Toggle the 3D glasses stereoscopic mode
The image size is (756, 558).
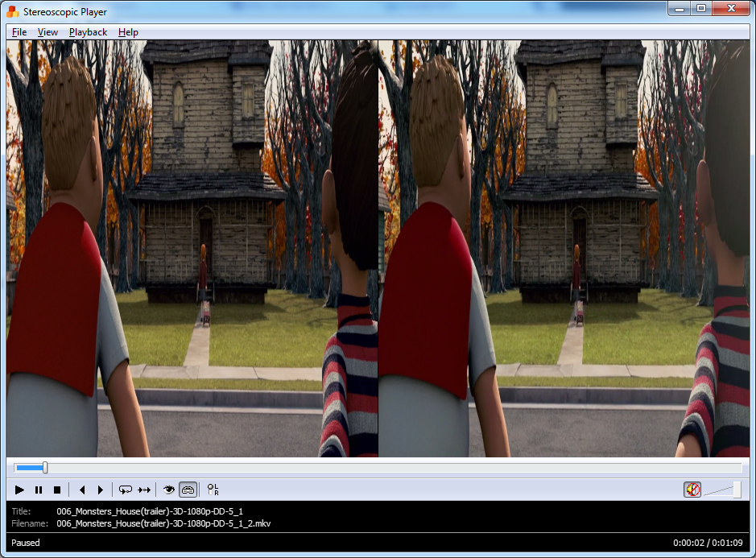[188, 490]
